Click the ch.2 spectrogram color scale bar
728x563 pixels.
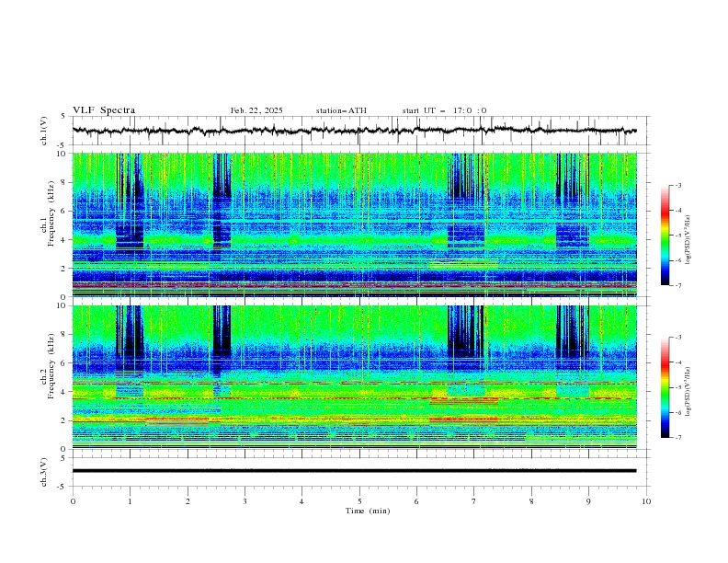[x=665, y=387]
